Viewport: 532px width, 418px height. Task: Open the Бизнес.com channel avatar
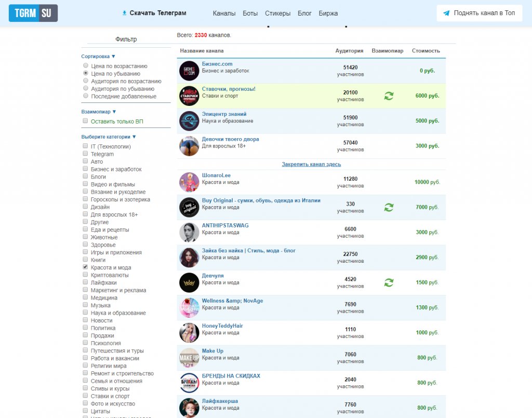coord(189,71)
